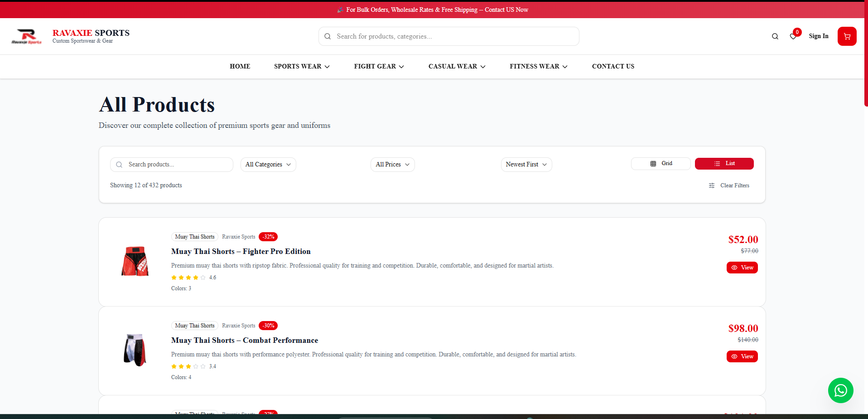Screen dimensions: 868x419
Task: Click the Muay Thai Shorts tag on Combat Performance
Action: point(195,326)
